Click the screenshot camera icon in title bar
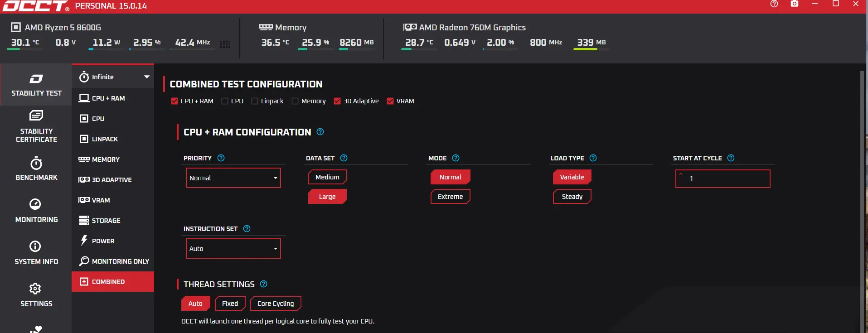Image resolution: width=868 pixels, height=333 pixels. tap(795, 4)
